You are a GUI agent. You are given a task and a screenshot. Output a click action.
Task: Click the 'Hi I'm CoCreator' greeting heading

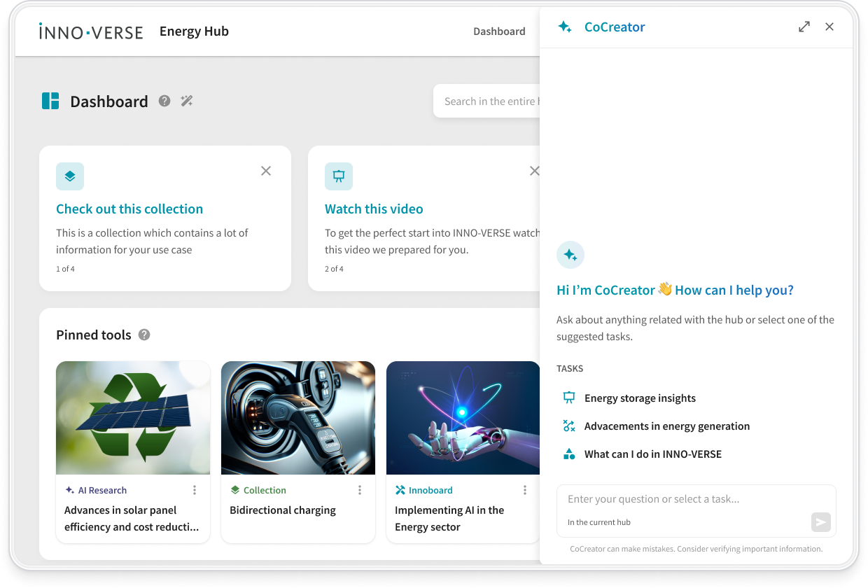coord(675,290)
